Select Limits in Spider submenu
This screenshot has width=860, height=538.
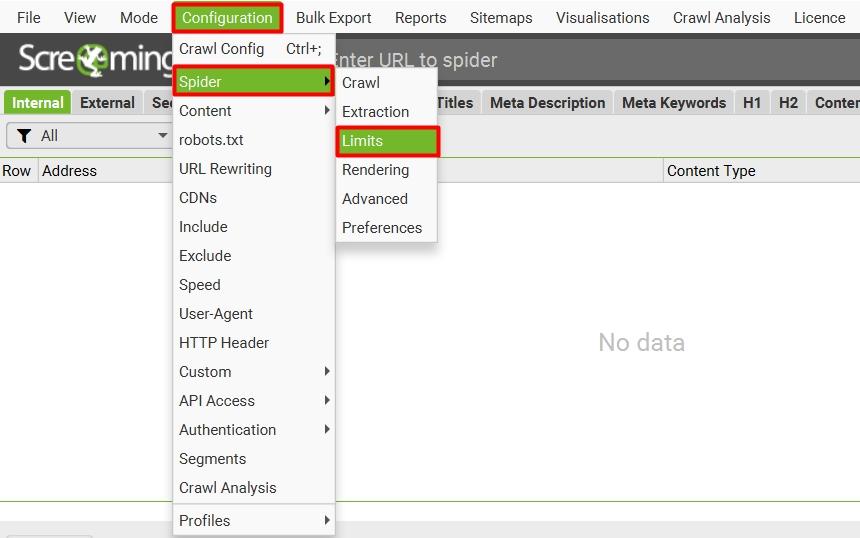[x=387, y=141]
